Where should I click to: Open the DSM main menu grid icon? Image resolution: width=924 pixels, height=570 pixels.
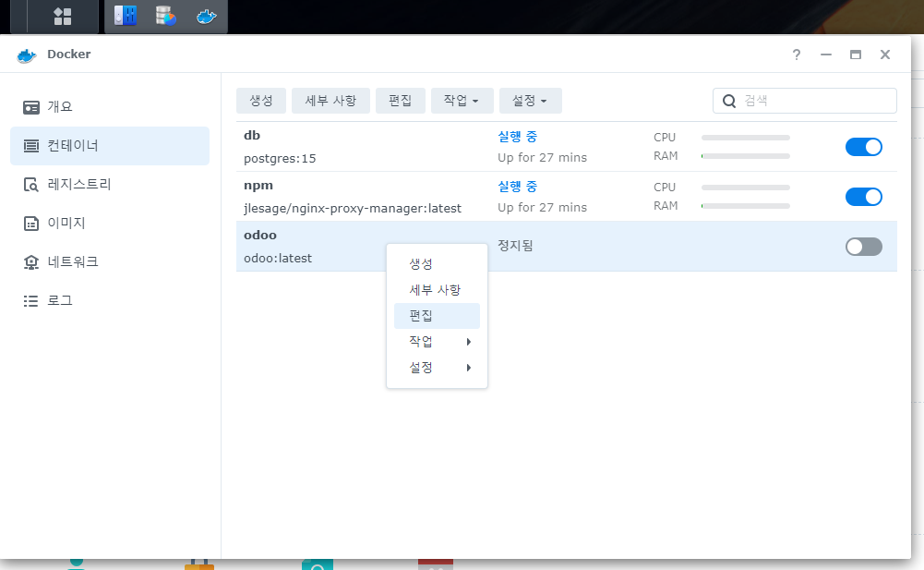pos(63,17)
